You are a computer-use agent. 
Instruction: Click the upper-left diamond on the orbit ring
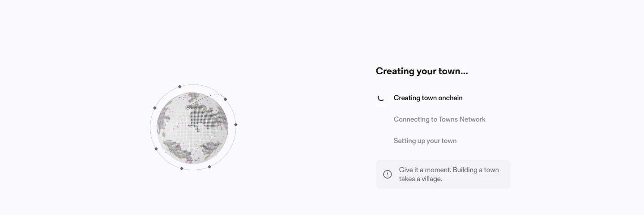(155, 108)
